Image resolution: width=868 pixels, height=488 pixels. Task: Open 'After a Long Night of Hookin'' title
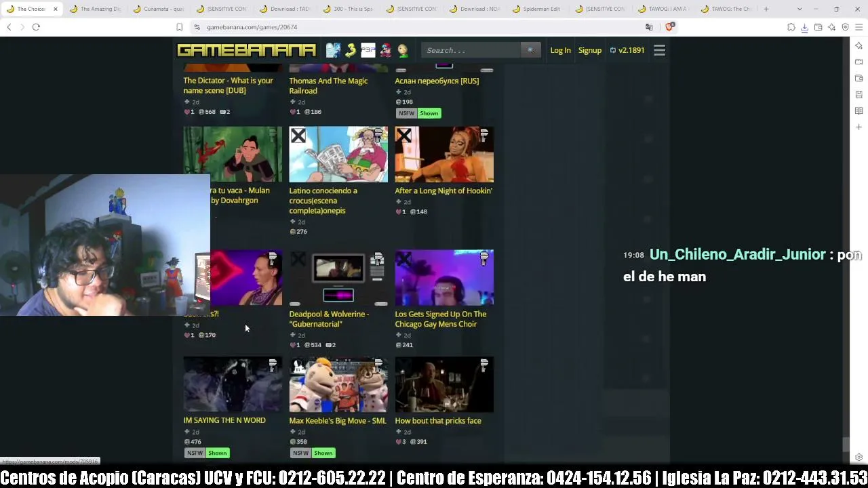443,190
